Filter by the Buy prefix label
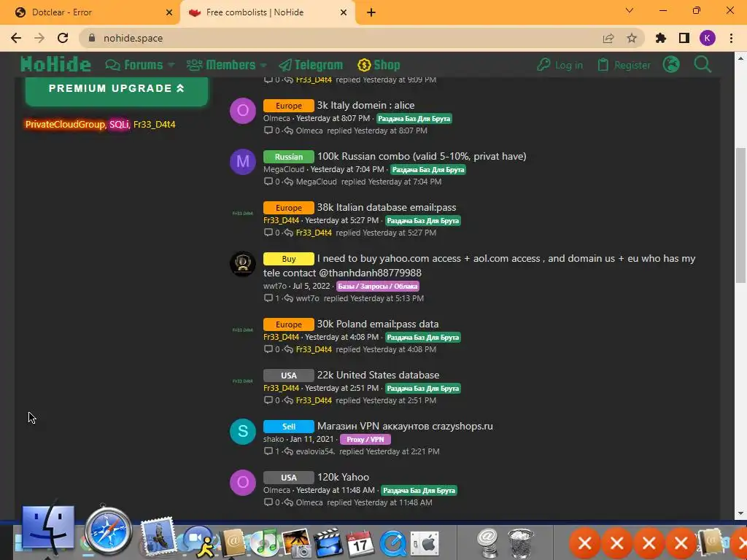747x560 pixels. tap(289, 259)
